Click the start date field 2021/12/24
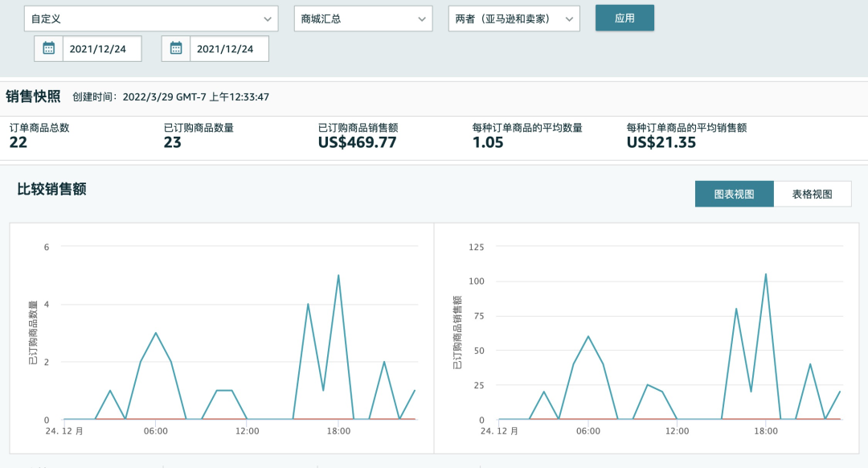This screenshot has height=468, width=868. tap(102, 48)
